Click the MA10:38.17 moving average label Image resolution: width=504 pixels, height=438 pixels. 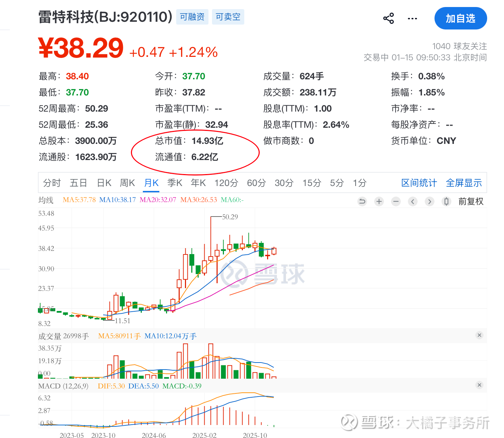pyautogui.click(x=118, y=200)
